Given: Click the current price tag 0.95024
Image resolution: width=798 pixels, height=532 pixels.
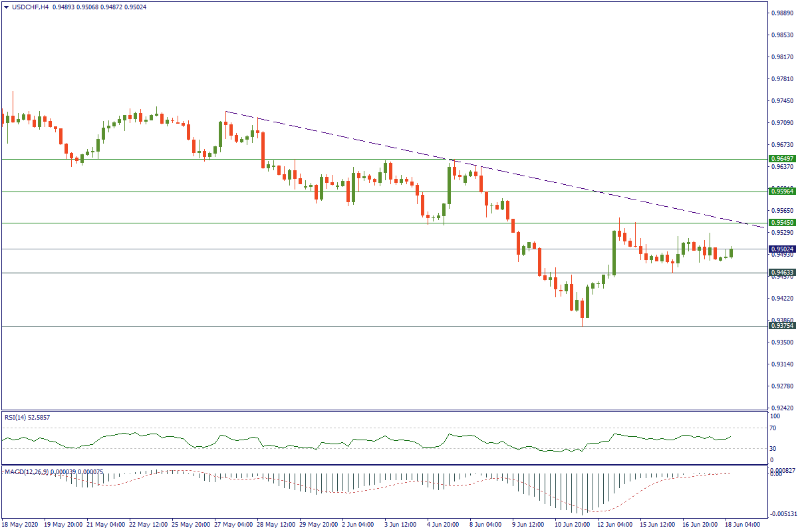Looking at the screenshot, I should tap(782, 249).
